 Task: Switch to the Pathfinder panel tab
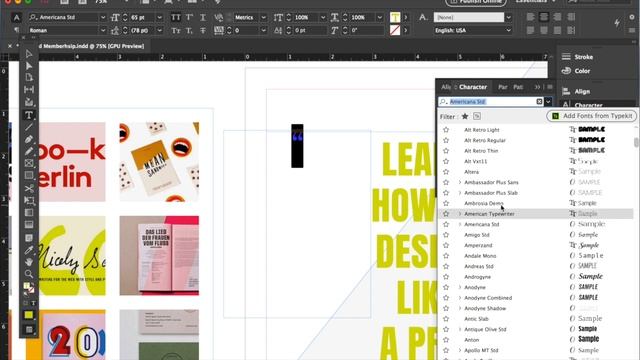tap(518, 87)
